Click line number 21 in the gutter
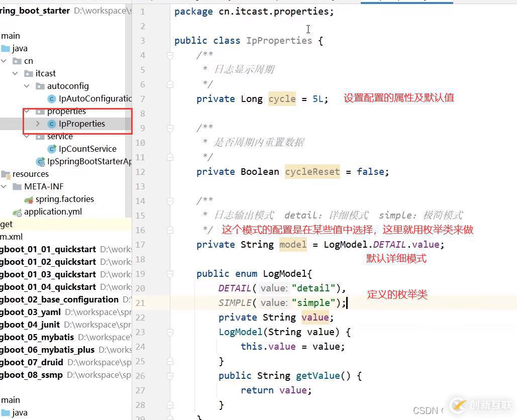 140,303
